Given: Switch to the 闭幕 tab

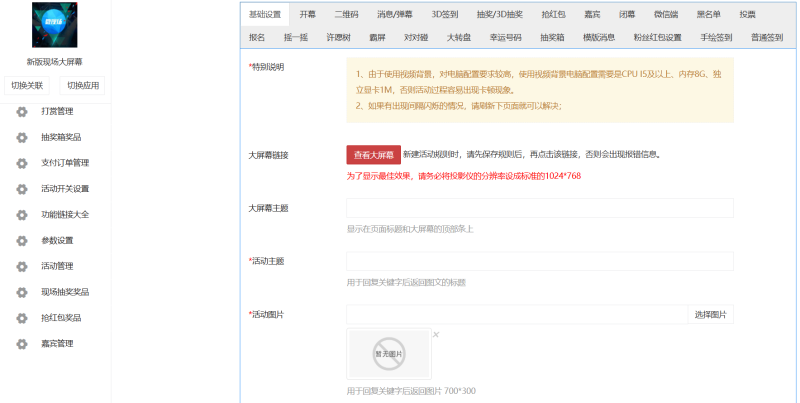Looking at the screenshot, I should 627,14.
